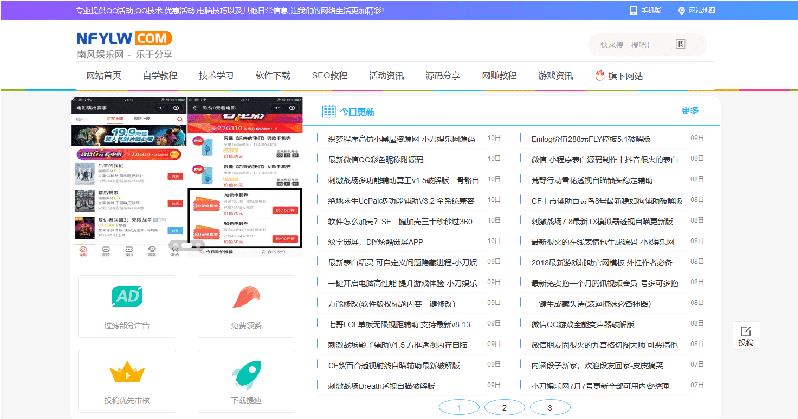Go to page 1 of today's updates

click(x=459, y=407)
